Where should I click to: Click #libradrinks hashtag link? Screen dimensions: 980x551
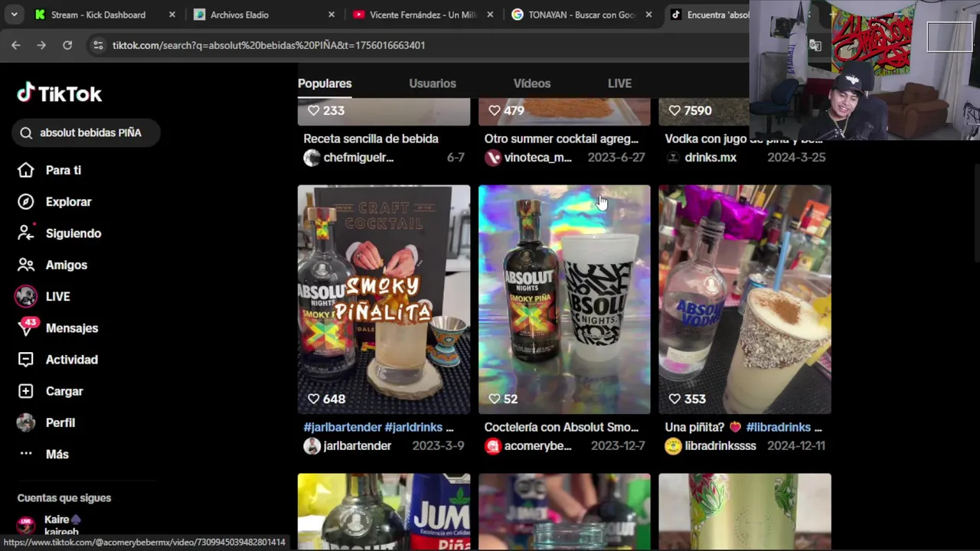click(779, 427)
